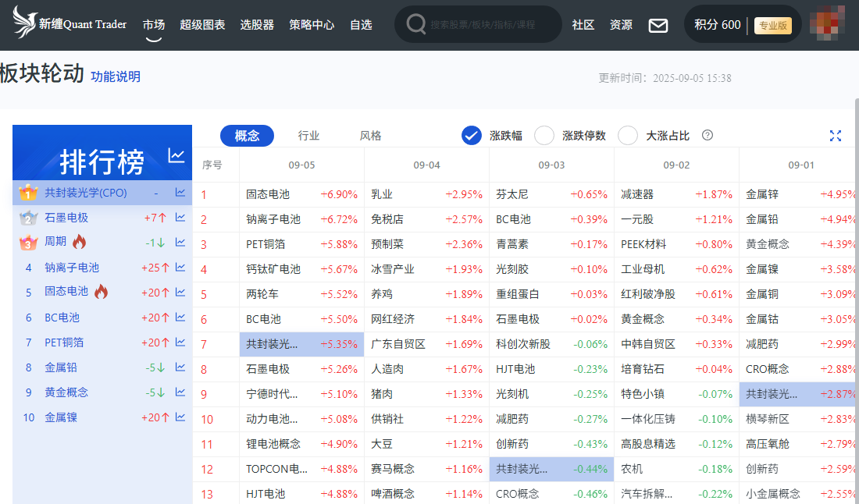Viewport: 859px width, 504px height.
Task: Click the fullscreen expand icon
Action: (x=835, y=136)
